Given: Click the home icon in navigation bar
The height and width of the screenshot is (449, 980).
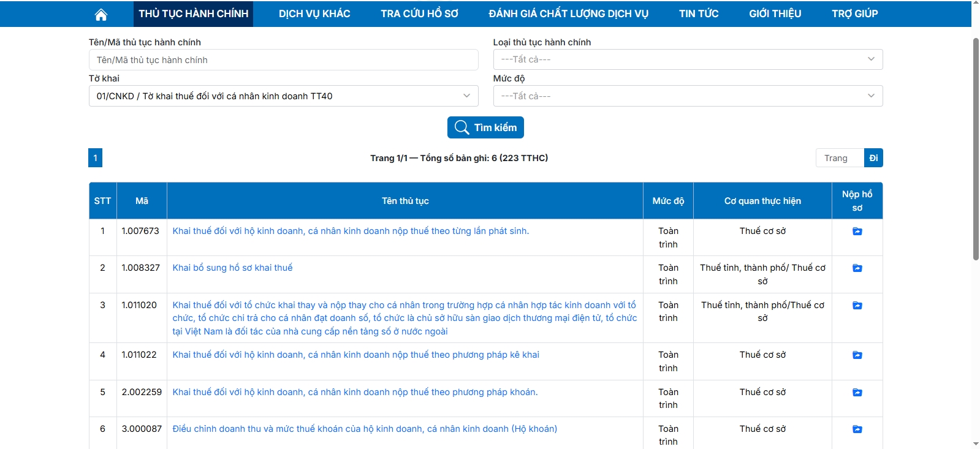Looking at the screenshot, I should 101,14.
